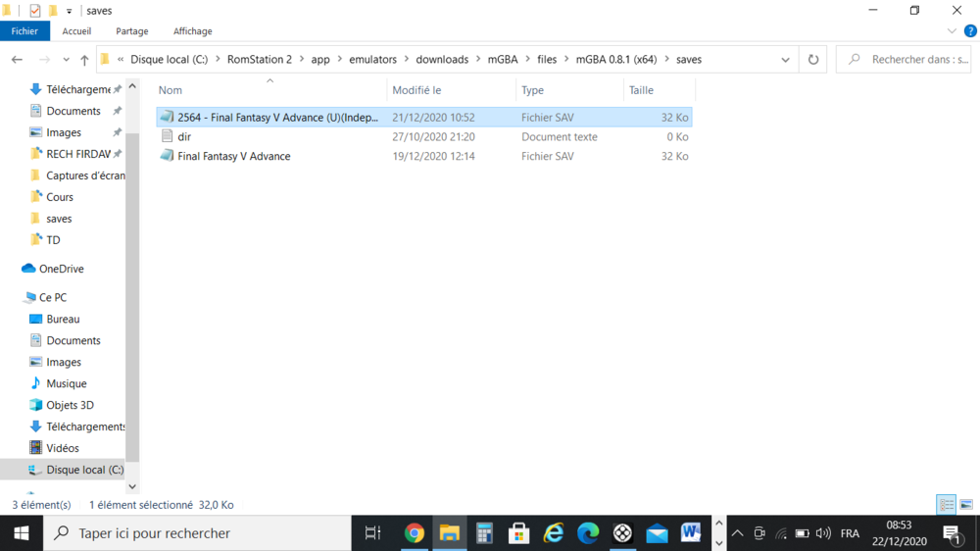Viewport: 980px width, 551px height.
Task: Open 'Objets 3D' under Ce PC
Action: pyautogui.click(x=70, y=405)
